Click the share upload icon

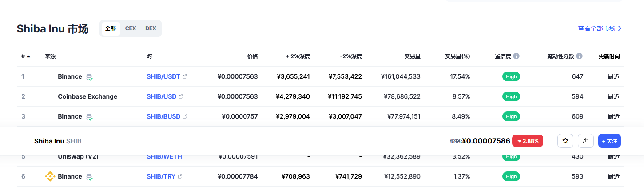(586, 141)
